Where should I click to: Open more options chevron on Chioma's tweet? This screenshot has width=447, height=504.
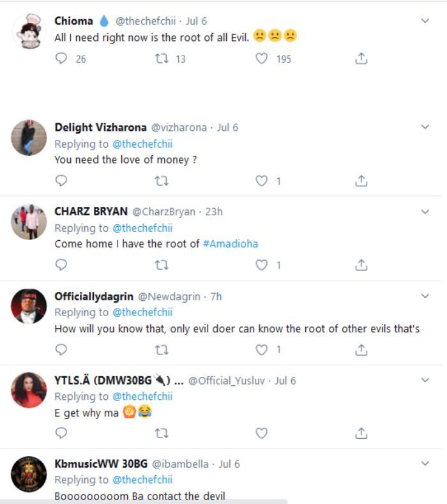[425, 21]
